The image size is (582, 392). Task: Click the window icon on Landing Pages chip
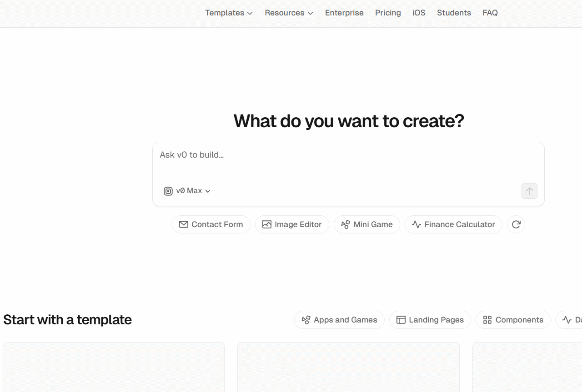click(401, 320)
